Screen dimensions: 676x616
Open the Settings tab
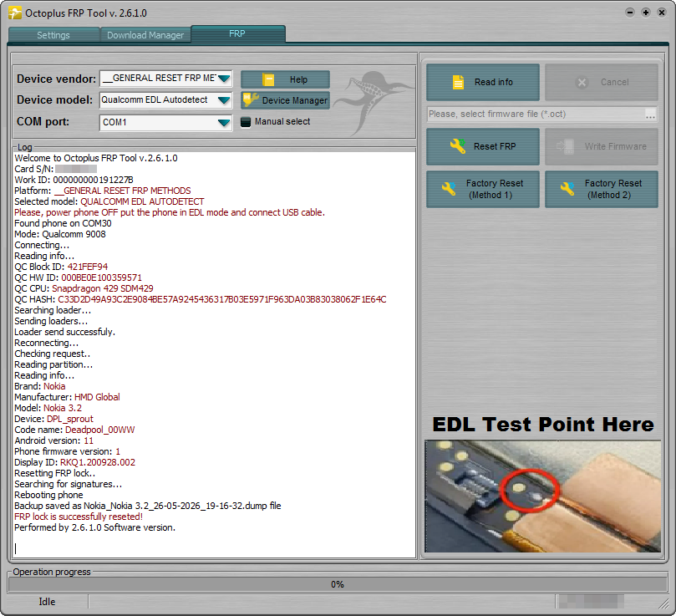pos(53,35)
